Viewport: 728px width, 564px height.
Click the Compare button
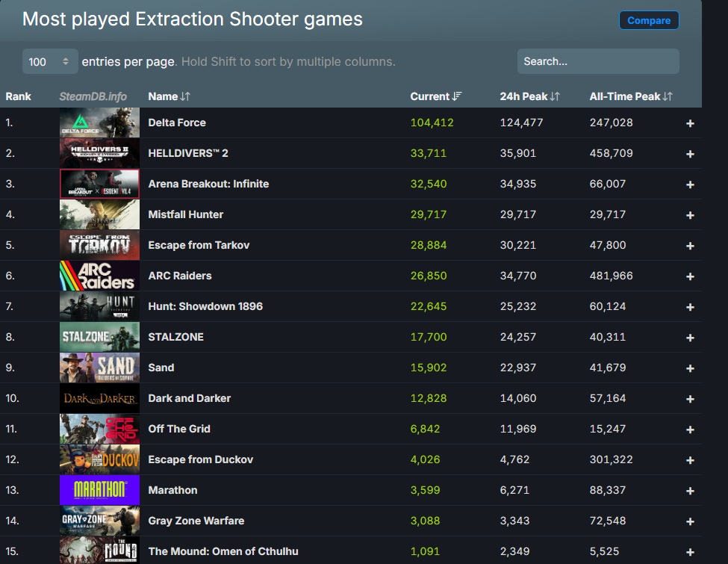[649, 20]
